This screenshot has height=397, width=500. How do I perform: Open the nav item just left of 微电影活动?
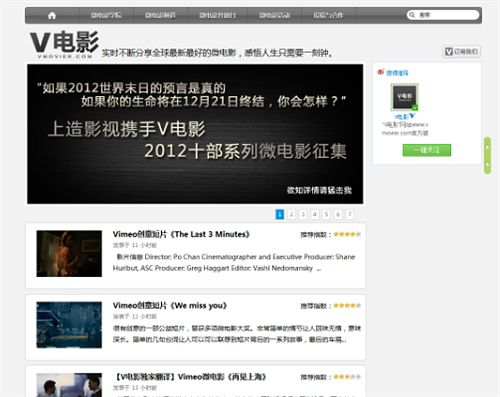217,15
